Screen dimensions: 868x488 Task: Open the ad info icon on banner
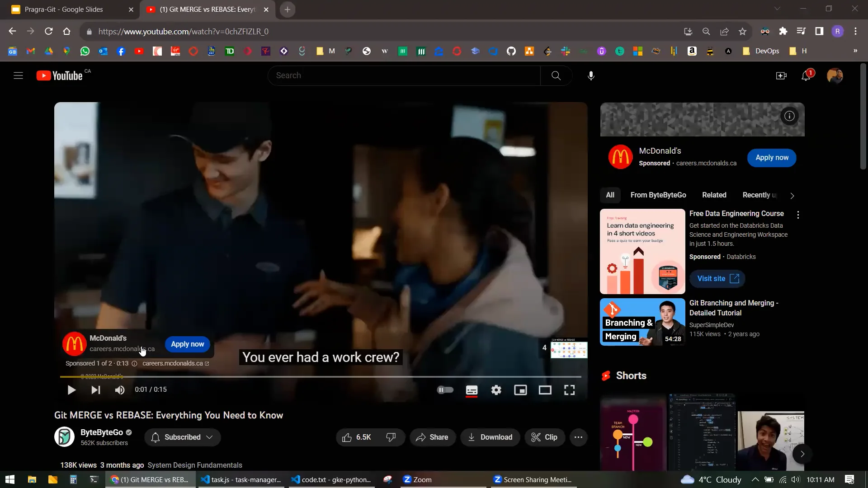(x=789, y=116)
